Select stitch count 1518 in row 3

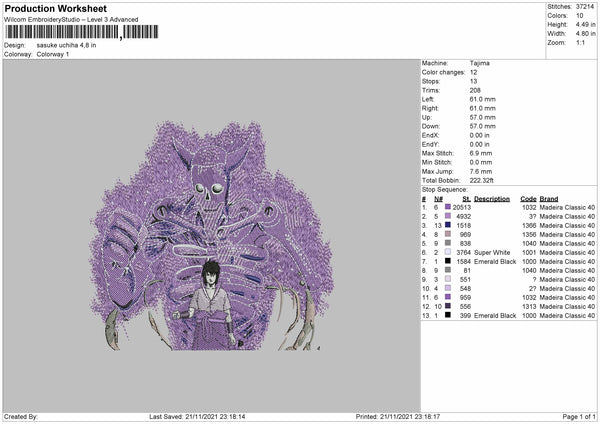(464, 225)
